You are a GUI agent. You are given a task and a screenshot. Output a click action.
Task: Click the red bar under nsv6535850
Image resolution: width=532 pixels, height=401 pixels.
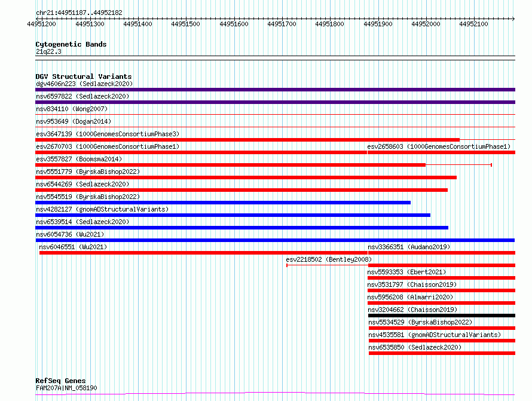442,353
